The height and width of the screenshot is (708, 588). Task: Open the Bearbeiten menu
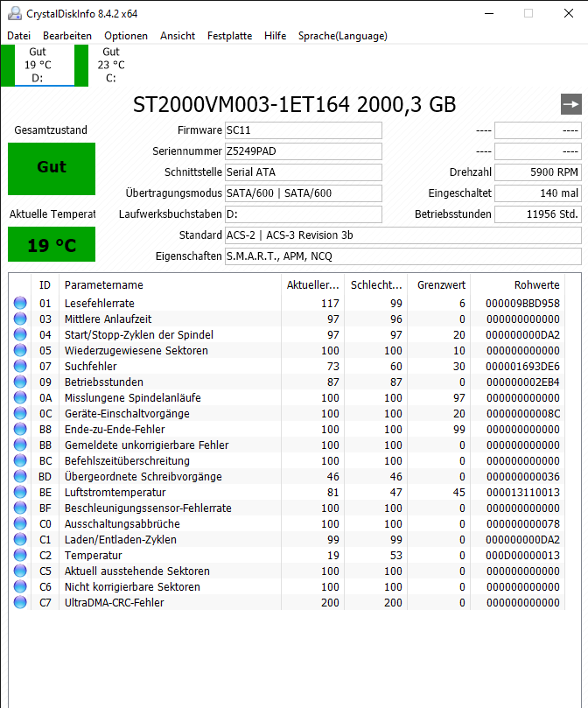tap(67, 36)
